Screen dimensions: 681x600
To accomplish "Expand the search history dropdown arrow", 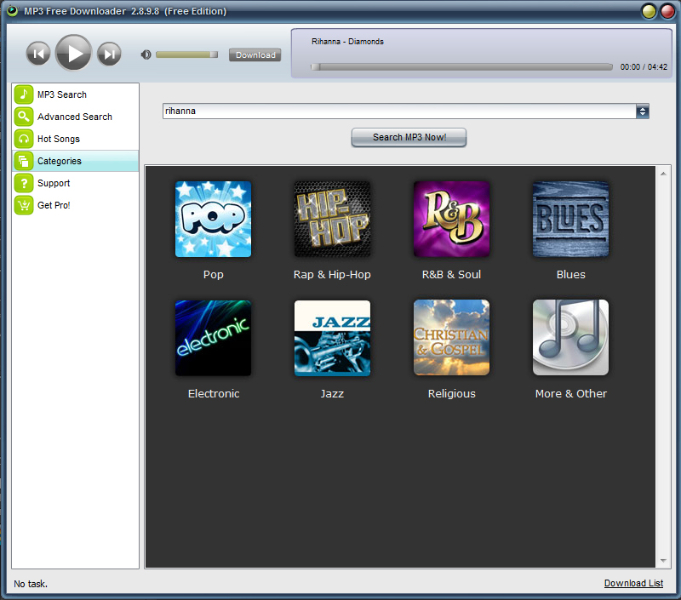I will pos(643,111).
